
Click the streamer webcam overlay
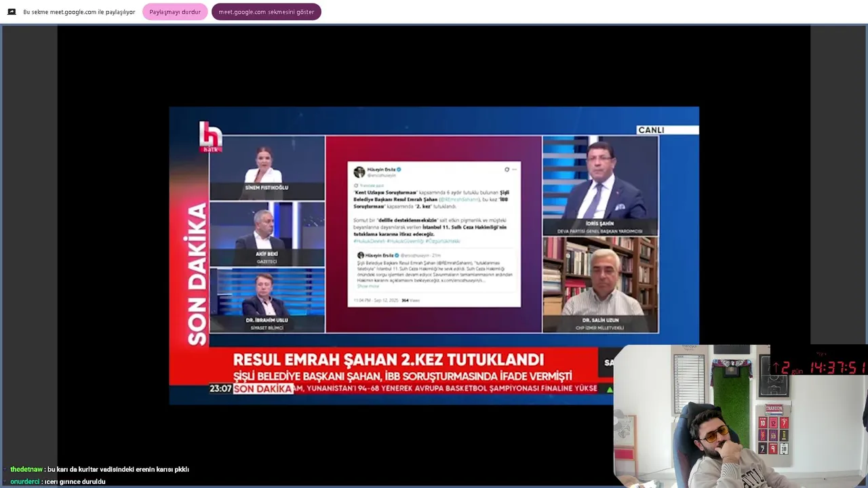(741, 416)
